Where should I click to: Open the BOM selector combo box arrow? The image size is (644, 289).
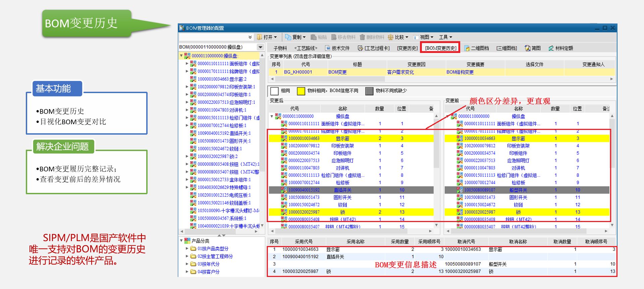(x=260, y=47)
